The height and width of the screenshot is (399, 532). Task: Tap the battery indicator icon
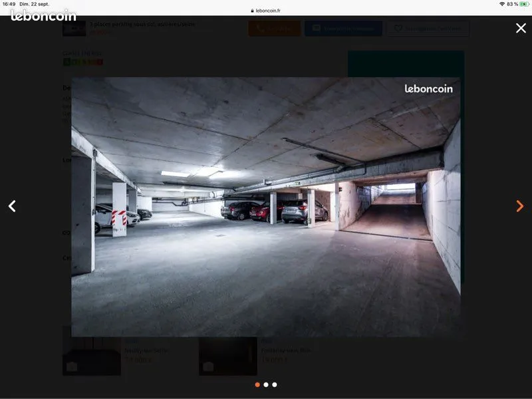524,4
